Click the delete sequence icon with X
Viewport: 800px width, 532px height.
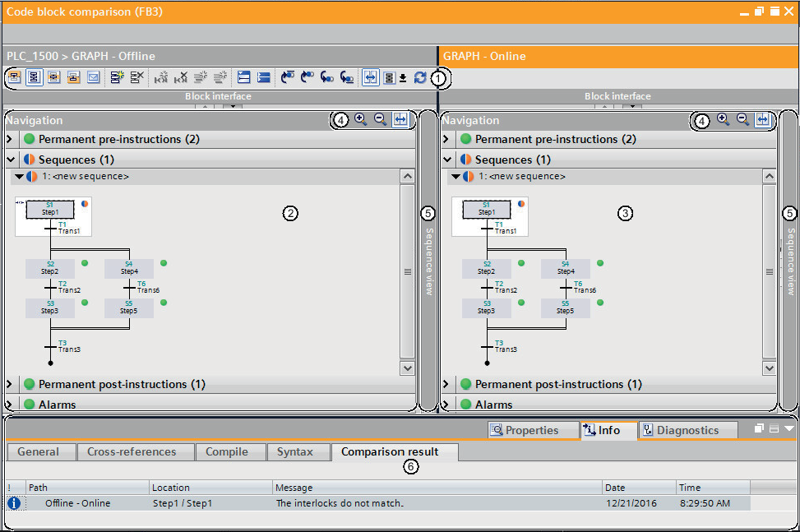[x=137, y=77]
